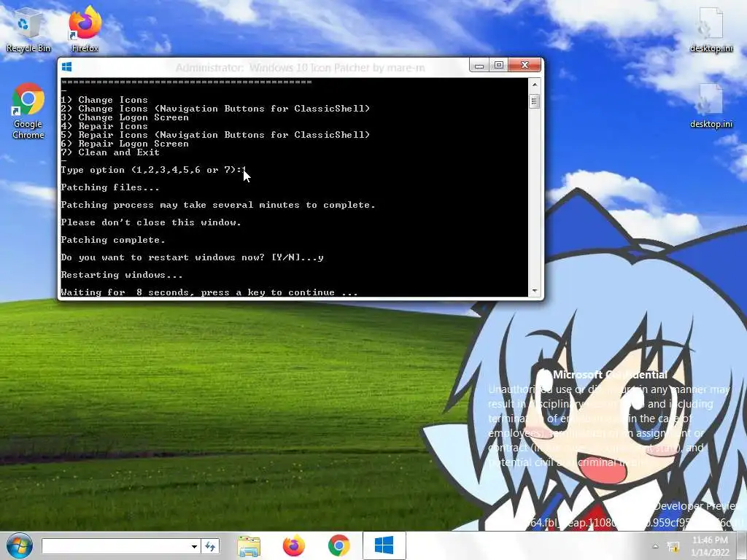Click the console scrollbar thumb
The image size is (747, 560).
pos(535,101)
